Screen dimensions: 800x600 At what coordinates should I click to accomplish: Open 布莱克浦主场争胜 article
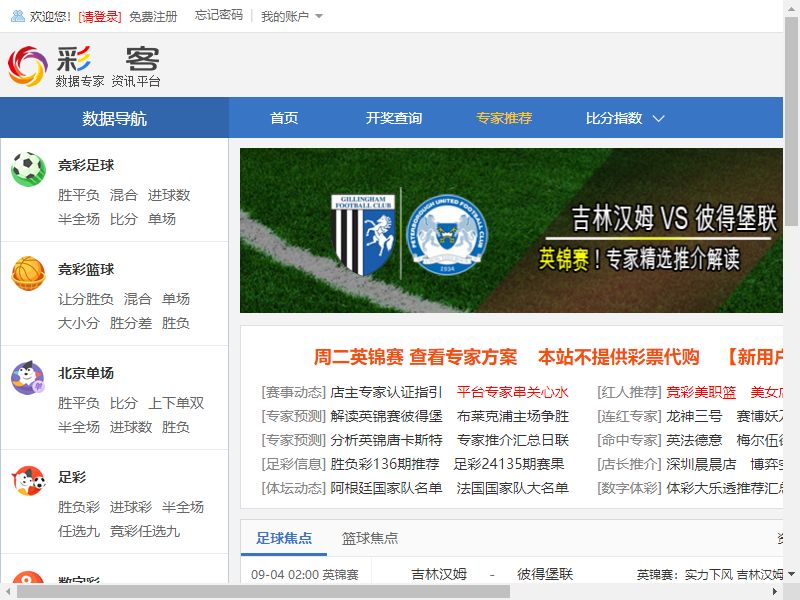(512, 416)
